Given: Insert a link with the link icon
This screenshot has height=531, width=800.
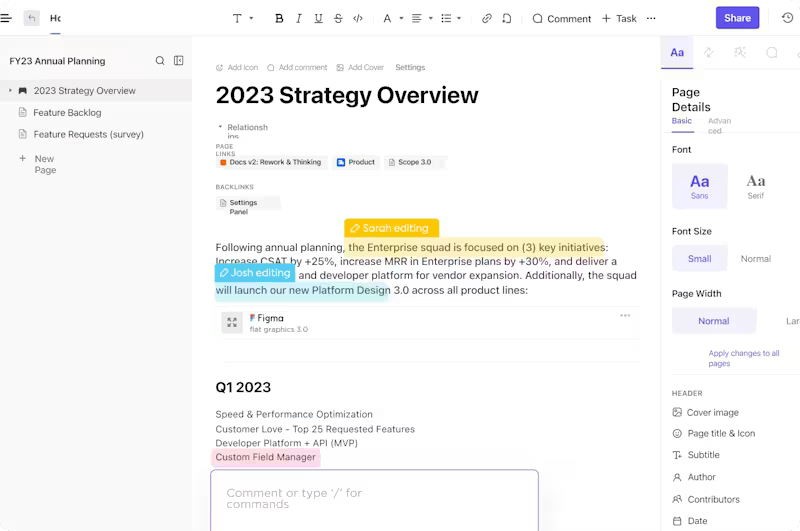Looking at the screenshot, I should 487,18.
